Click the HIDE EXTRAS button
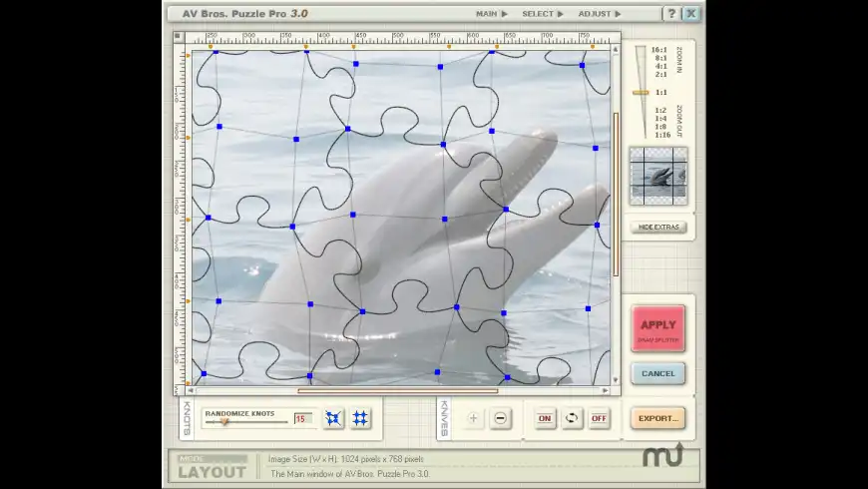 click(658, 228)
